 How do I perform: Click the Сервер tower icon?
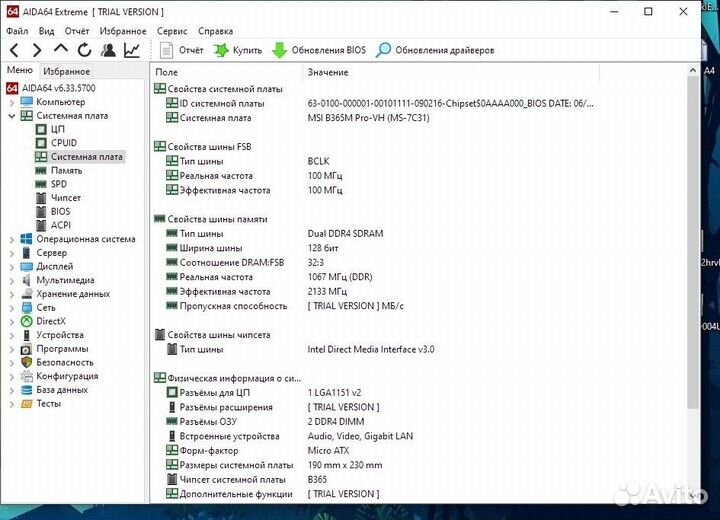27,253
